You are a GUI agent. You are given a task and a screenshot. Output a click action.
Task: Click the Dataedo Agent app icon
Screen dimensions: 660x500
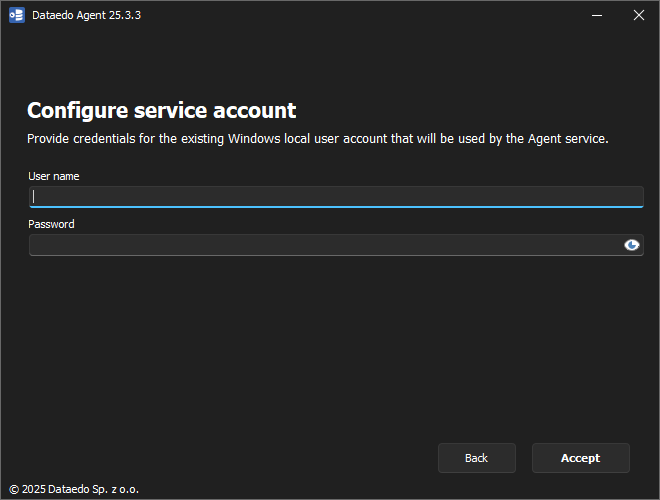[17, 15]
